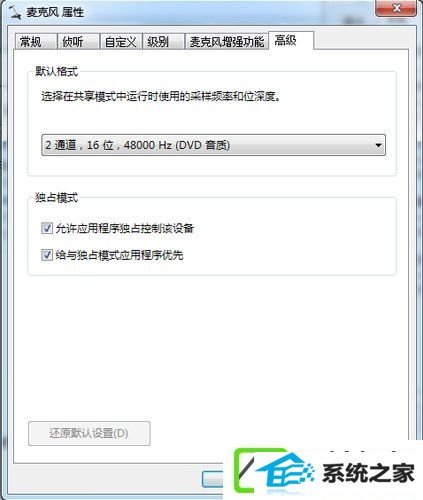
Task: Click the 默认格式 group label
Action: 57,71
